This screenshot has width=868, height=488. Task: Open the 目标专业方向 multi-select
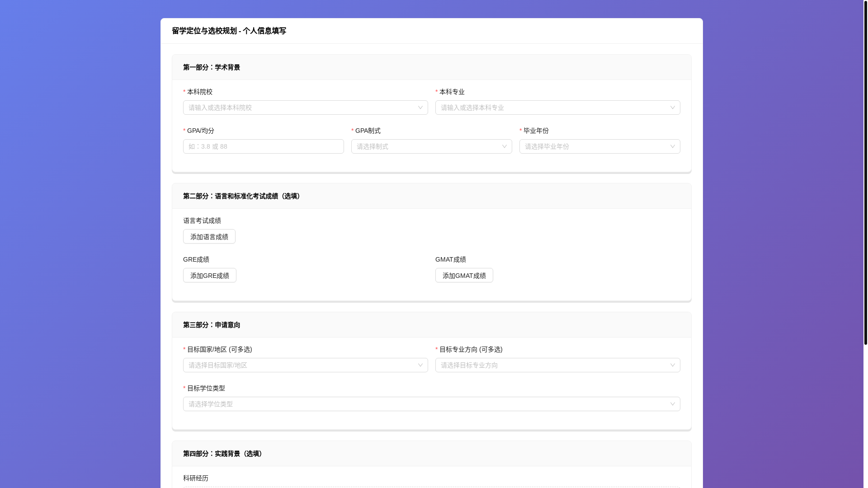pos(557,365)
